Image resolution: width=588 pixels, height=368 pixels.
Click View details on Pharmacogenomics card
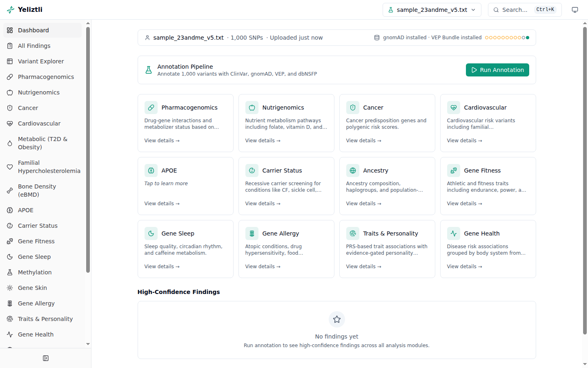point(162,141)
